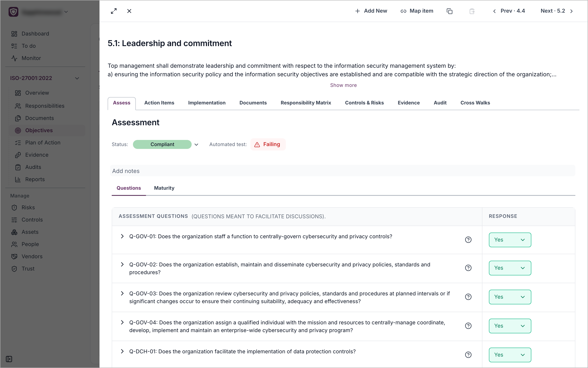Go to Prev 4.4 item
Screen dimensions: 588x368
click(x=509, y=11)
